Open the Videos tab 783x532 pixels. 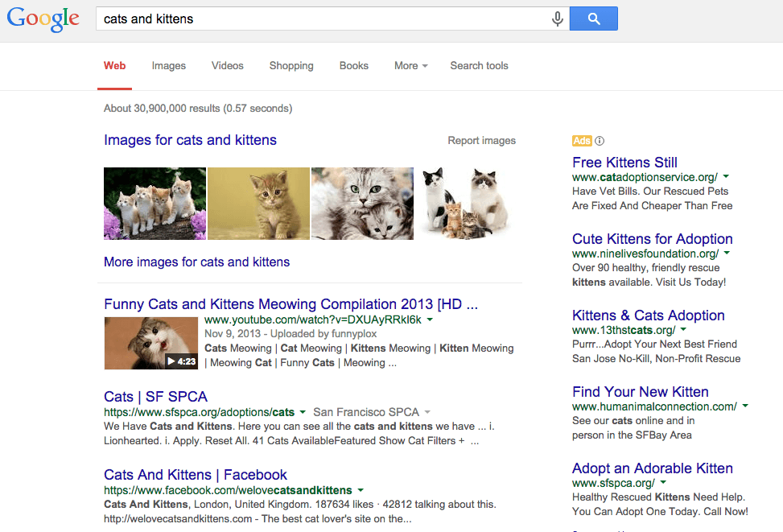pyautogui.click(x=227, y=65)
